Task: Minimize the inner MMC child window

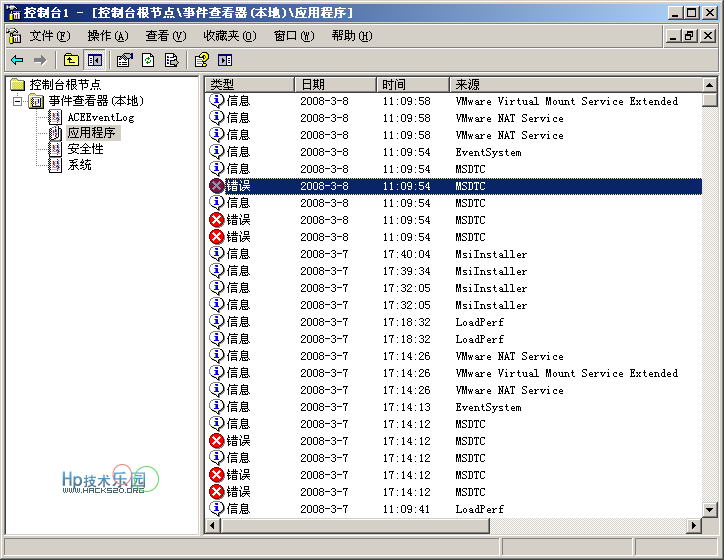Action: click(673, 36)
